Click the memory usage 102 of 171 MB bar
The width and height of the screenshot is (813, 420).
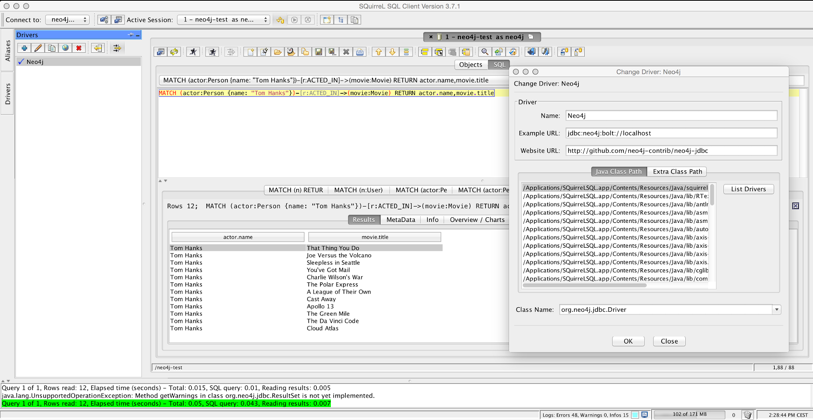pyautogui.click(x=688, y=415)
